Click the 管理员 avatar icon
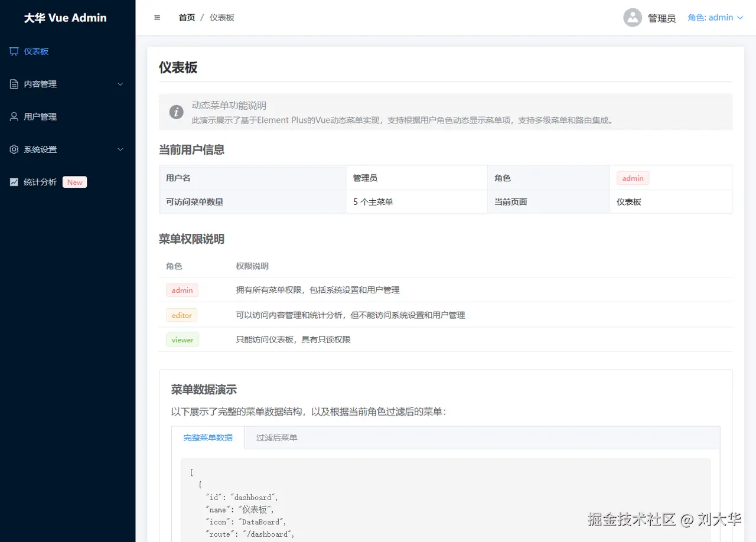 click(x=632, y=18)
